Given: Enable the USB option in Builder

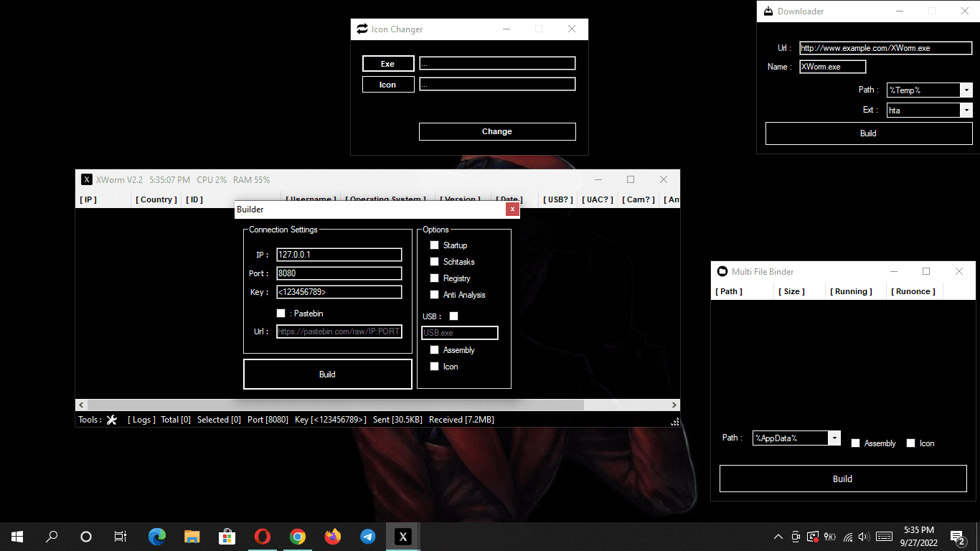Looking at the screenshot, I should tap(453, 316).
